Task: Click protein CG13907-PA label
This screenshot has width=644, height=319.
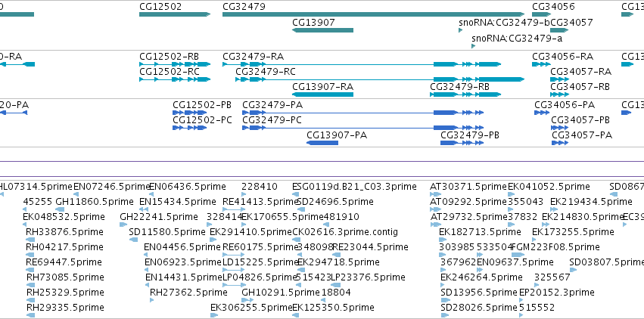Action: [337, 135]
